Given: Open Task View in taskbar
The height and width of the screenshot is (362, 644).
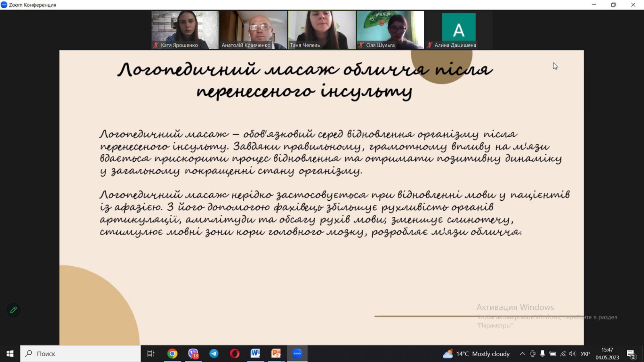Looking at the screenshot, I should 151,354.
